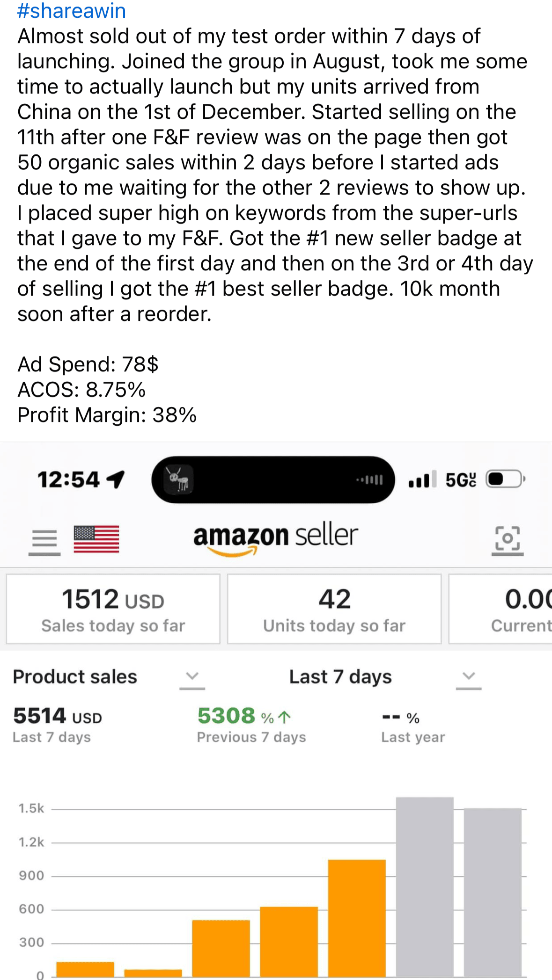The width and height of the screenshot is (552, 980).
Task: Open the hamburger menu icon
Action: click(44, 540)
